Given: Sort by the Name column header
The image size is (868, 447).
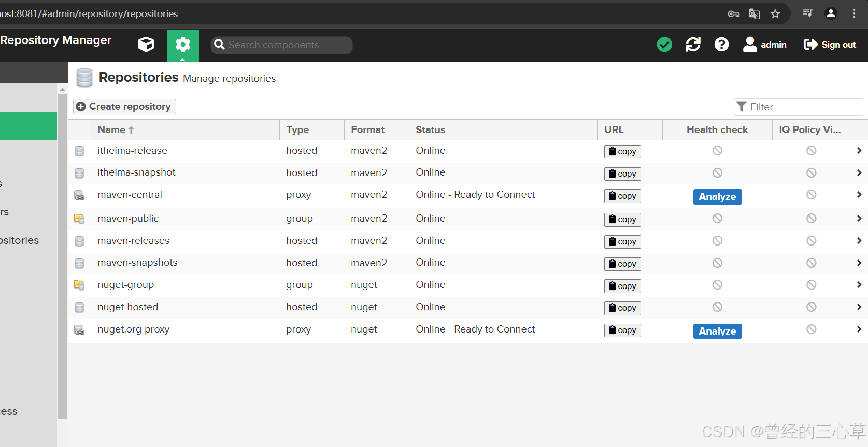Looking at the screenshot, I should click(185, 130).
